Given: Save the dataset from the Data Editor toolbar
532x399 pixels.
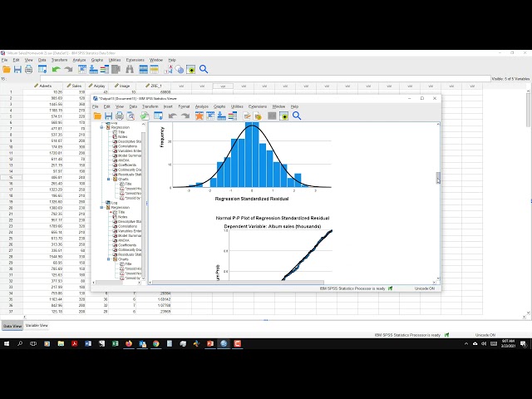Looking at the screenshot, I should point(17,70).
